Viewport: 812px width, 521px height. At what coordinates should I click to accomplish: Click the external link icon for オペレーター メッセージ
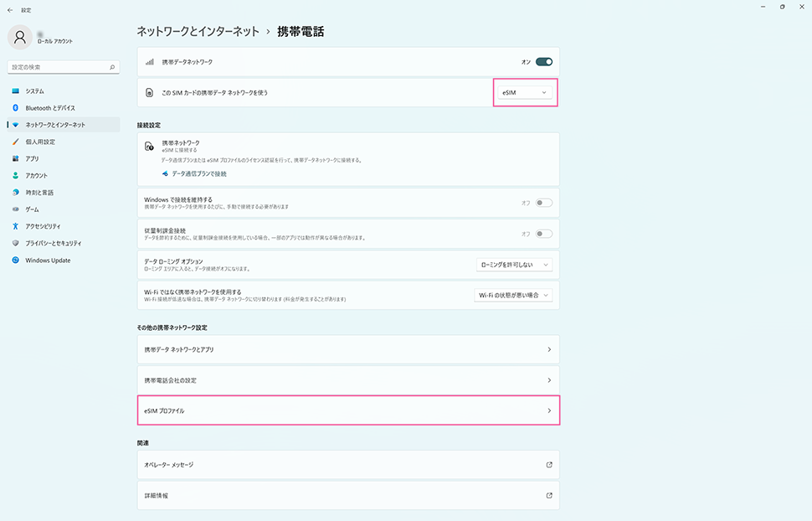(549, 464)
